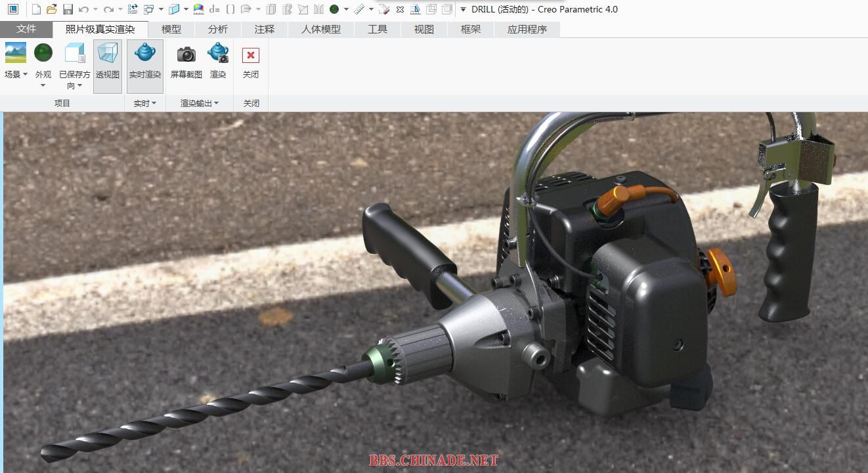Click the 渲染 (Render) teapot icon

[x=218, y=53]
